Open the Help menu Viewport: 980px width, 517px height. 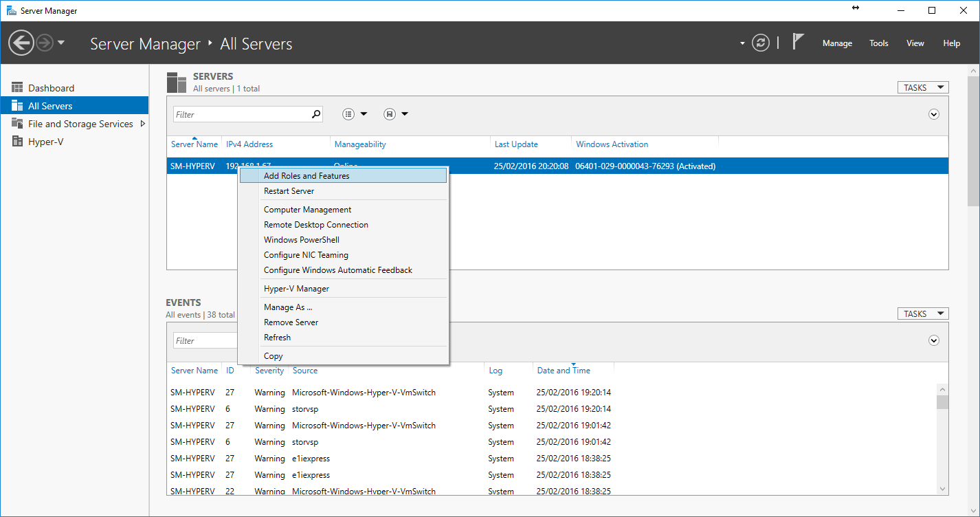[952, 43]
